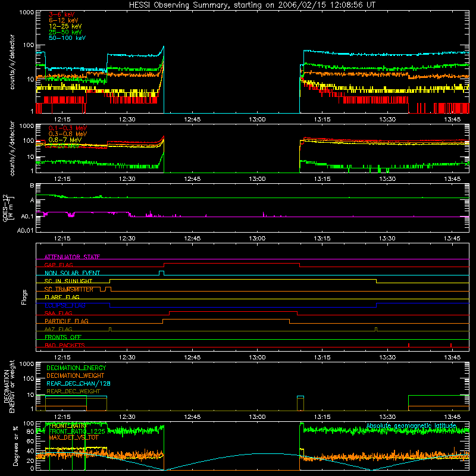476x476 pixels.
Task: Click counts/s/detector label of the MeV plot
Action: [12, 148]
